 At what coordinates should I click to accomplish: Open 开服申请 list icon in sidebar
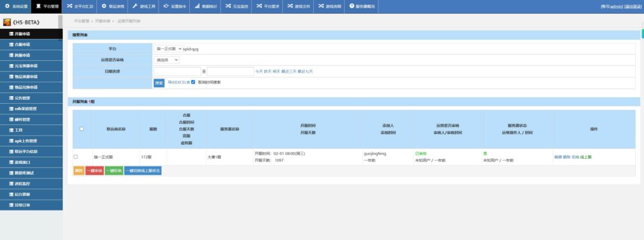(11, 34)
